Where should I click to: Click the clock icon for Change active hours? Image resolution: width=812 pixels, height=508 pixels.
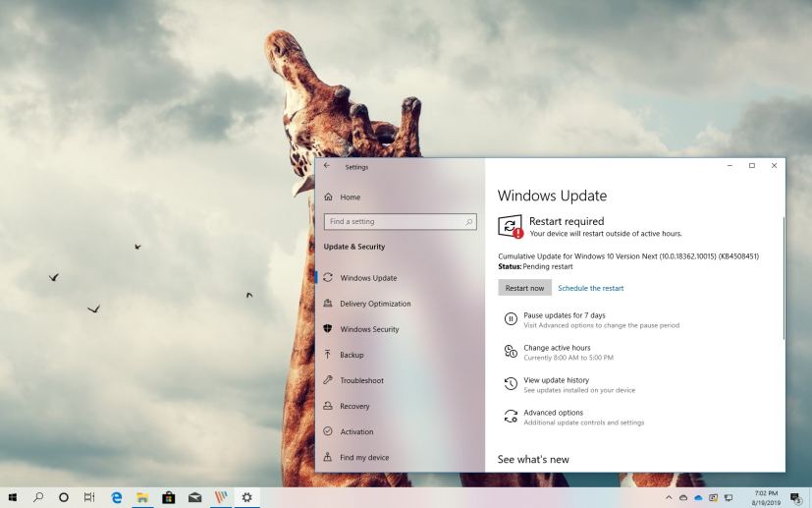click(511, 352)
